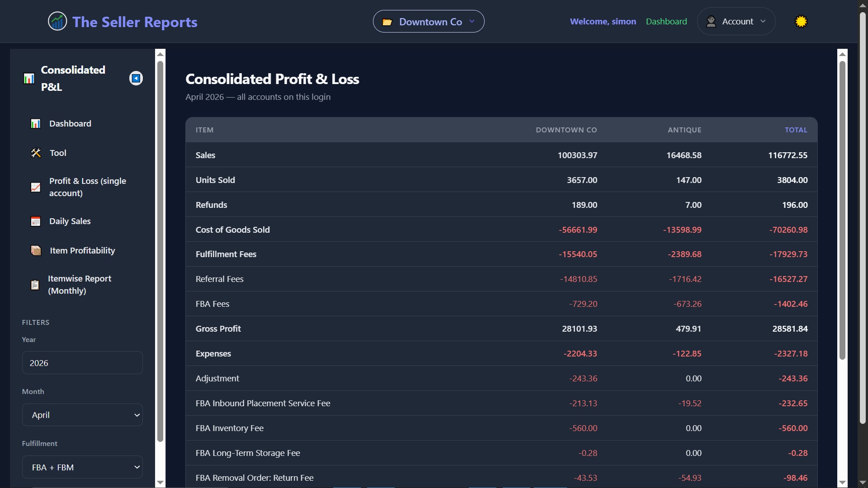Click the Refunds row label
The width and height of the screenshot is (868, 488).
pos(211,205)
